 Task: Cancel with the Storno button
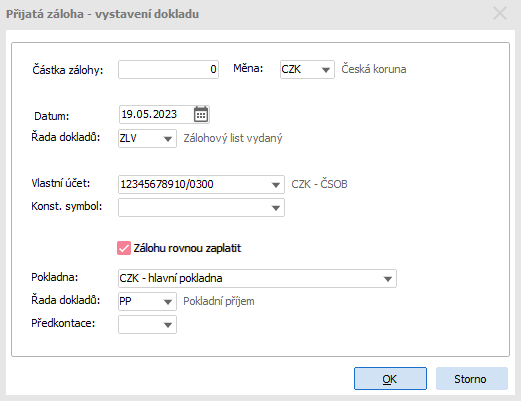[472, 379]
